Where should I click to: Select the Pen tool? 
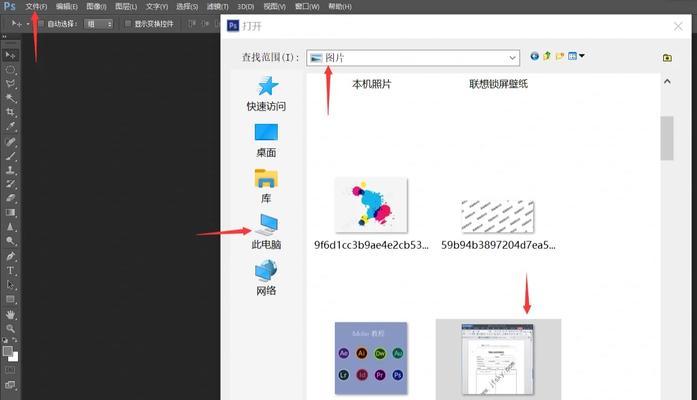(x=10, y=256)
